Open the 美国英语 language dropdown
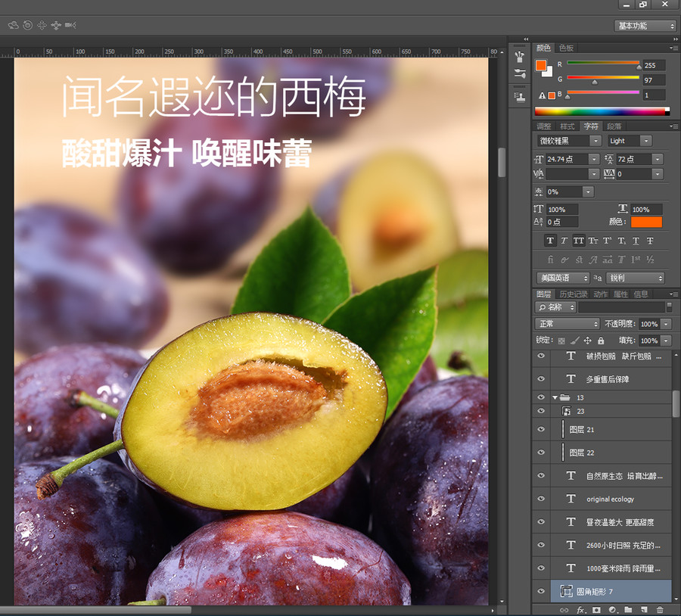681x616 pixels. tap(563, 278)
